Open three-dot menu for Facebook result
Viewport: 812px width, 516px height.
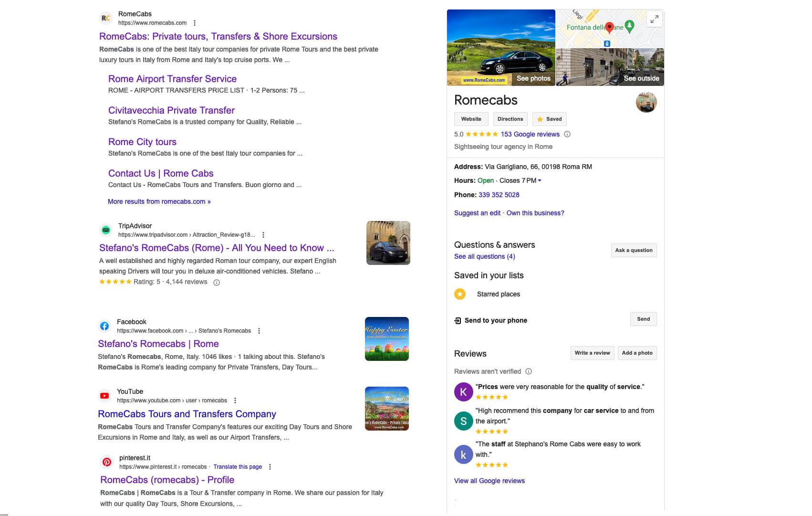(259, 331)
